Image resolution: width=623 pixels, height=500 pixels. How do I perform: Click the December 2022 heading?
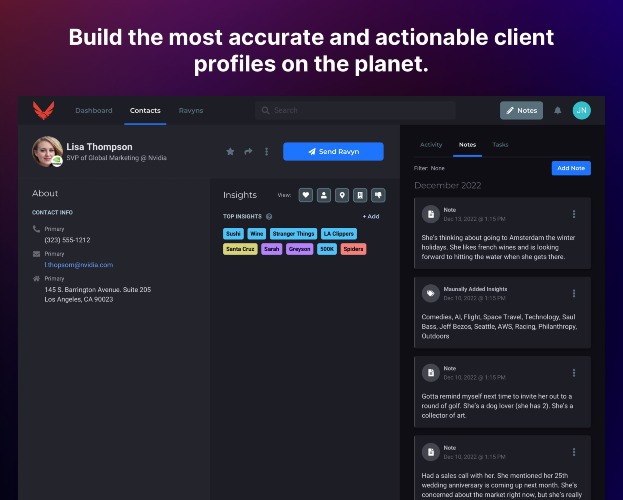click(448, 186)
